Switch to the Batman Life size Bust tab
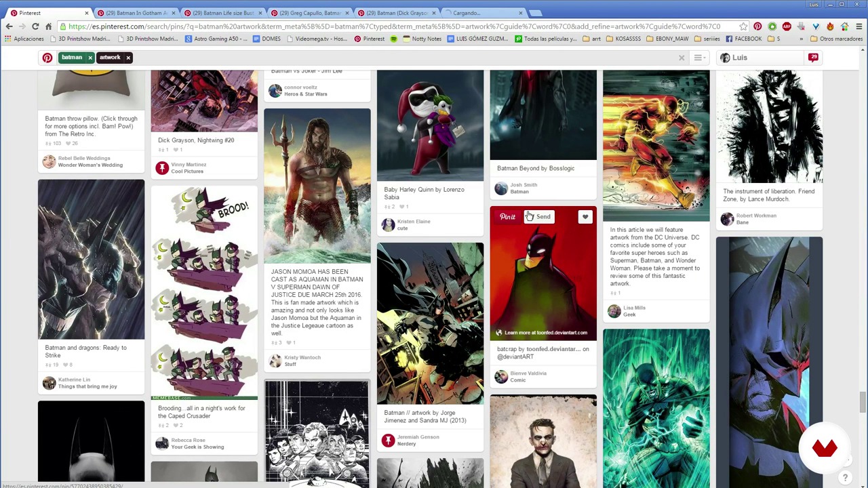 [222, 13]
